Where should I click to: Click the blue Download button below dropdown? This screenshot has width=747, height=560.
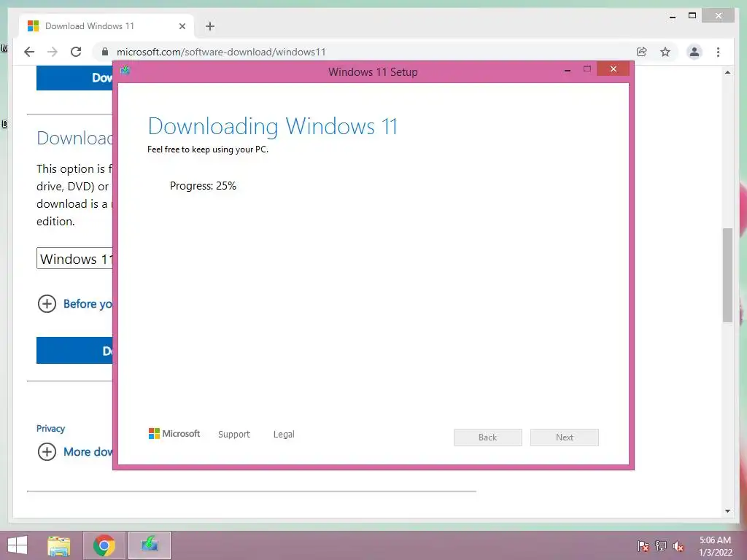(75, 351)
